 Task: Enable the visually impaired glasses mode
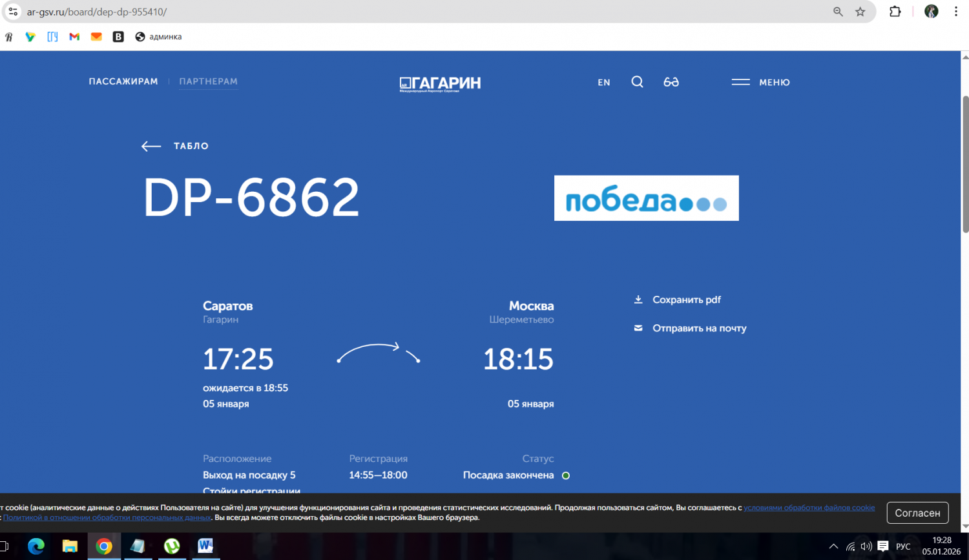pos(671,82)
